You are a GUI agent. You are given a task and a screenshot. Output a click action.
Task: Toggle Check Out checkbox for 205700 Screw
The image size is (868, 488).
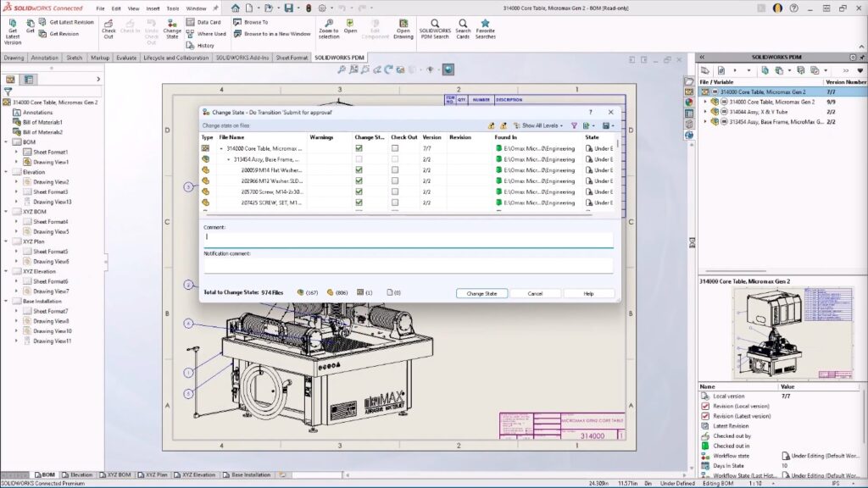click(x=395, y=192)
